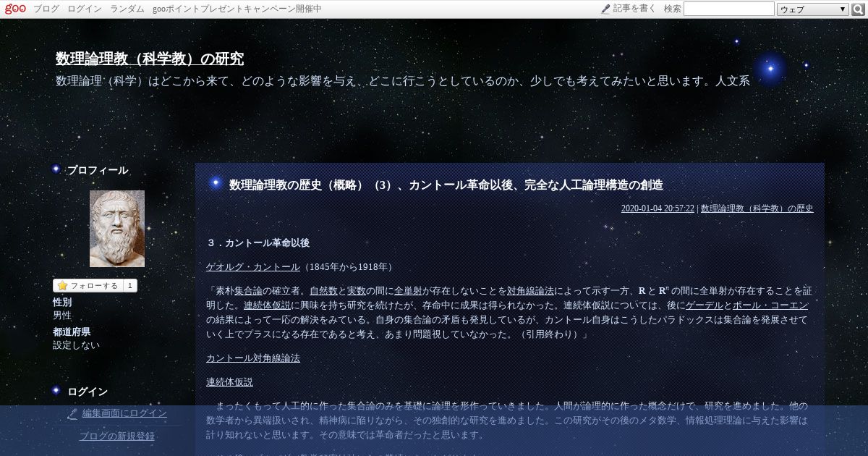Click the 男性 value text
The image size is (868, 456).
pos(62,316)
